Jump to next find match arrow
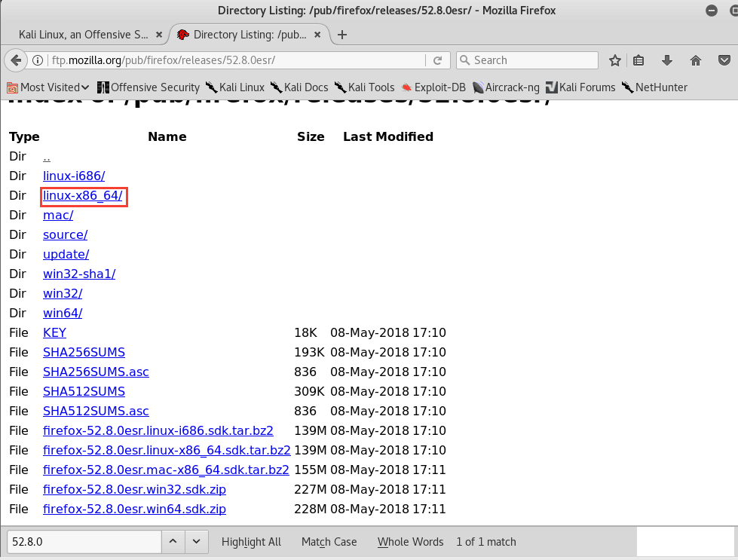 pos(196,542)
